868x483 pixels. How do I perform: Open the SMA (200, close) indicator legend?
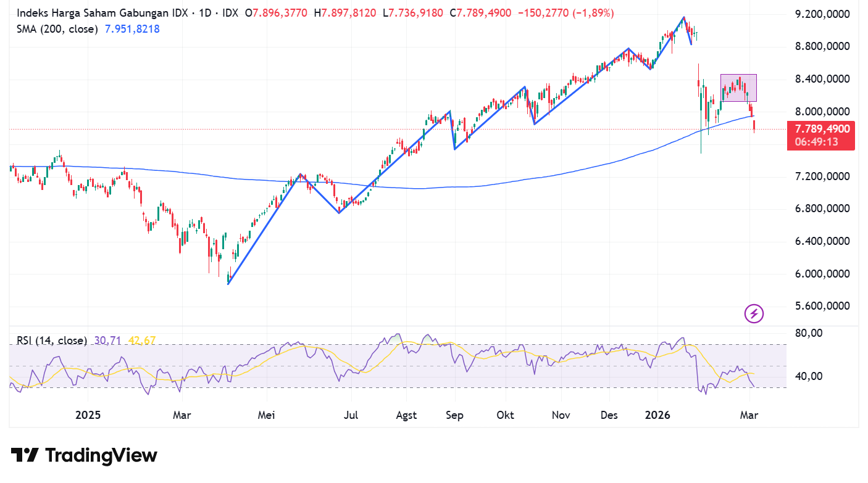click(x=57, y=28)
